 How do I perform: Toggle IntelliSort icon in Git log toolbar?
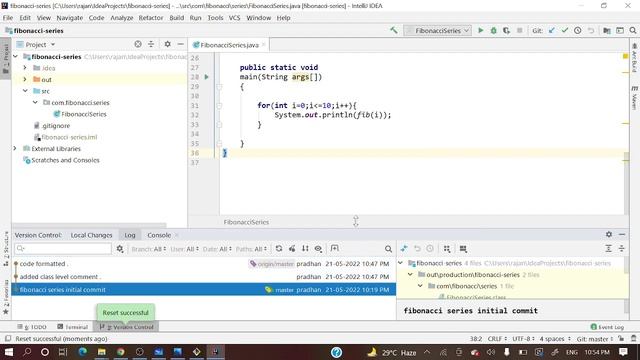tap(305, 249)
